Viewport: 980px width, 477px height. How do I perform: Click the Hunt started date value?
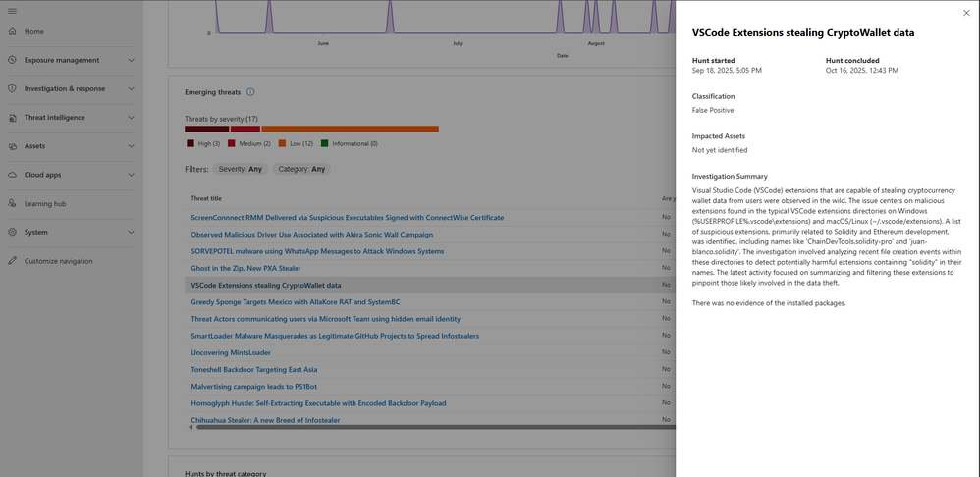point(727,70)
